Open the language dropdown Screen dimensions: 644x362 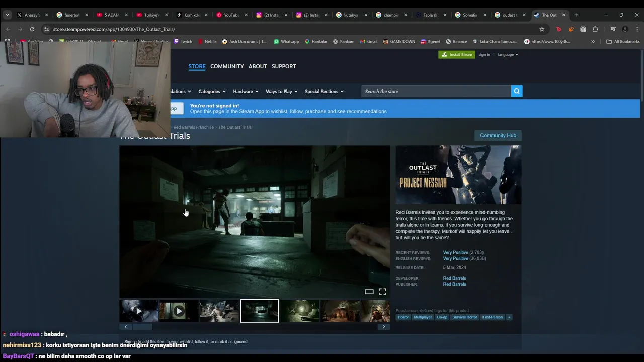508,55
